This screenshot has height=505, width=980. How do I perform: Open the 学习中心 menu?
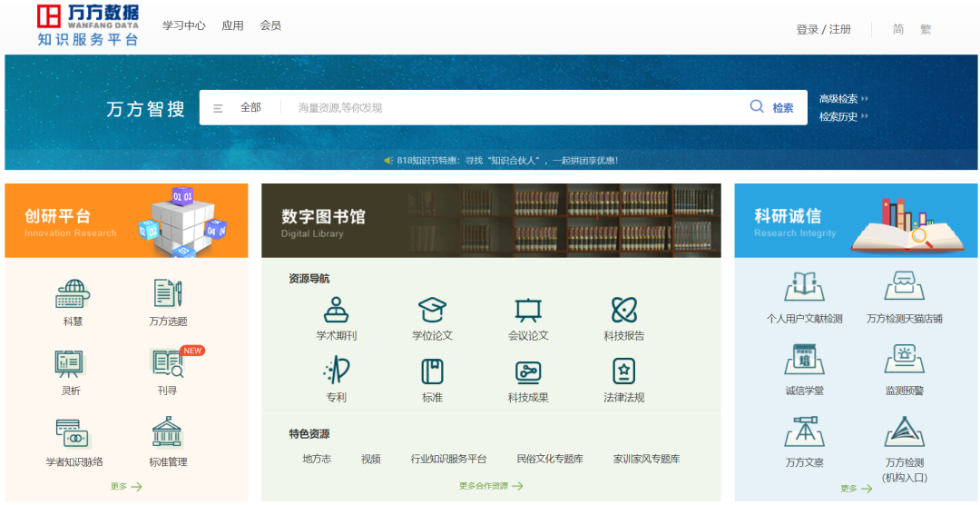pyautogui.click(x=183, y=25)
